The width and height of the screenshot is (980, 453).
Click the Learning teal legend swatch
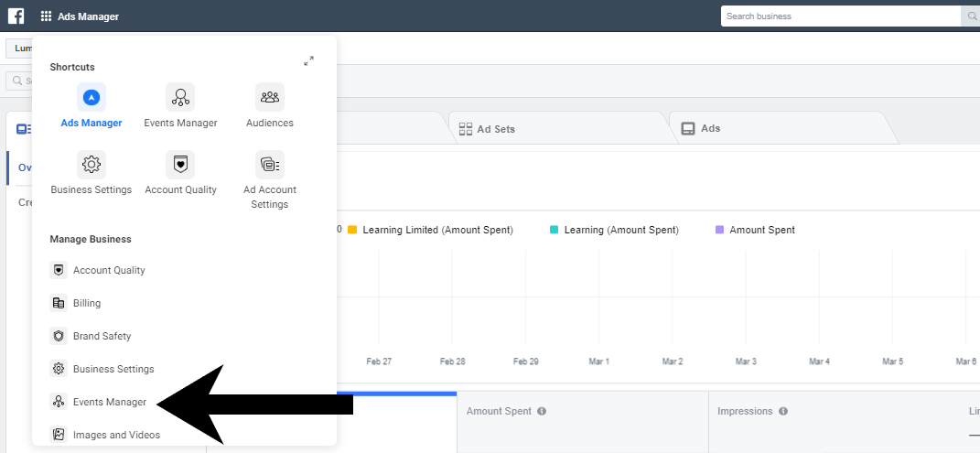[x=554, y=230]
